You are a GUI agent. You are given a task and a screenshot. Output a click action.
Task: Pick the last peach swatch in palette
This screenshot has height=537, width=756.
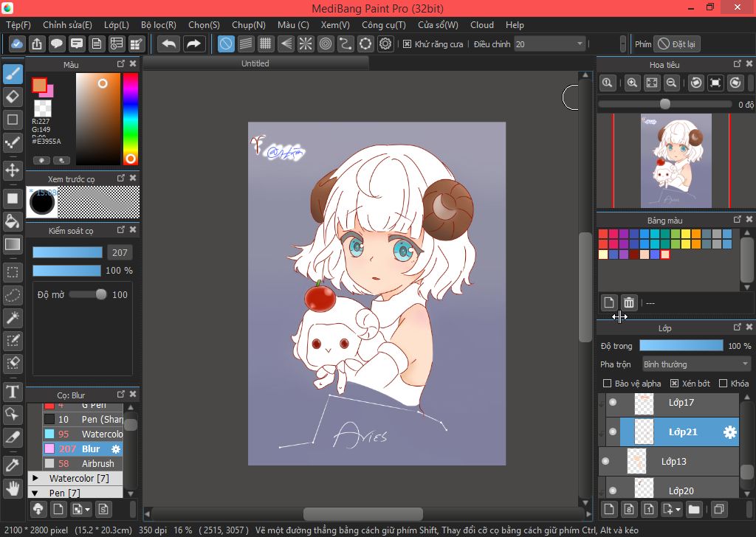coord(665,254)
